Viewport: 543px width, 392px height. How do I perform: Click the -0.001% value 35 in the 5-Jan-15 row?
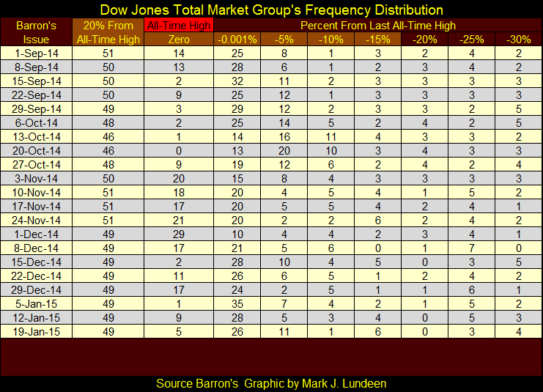237,303
